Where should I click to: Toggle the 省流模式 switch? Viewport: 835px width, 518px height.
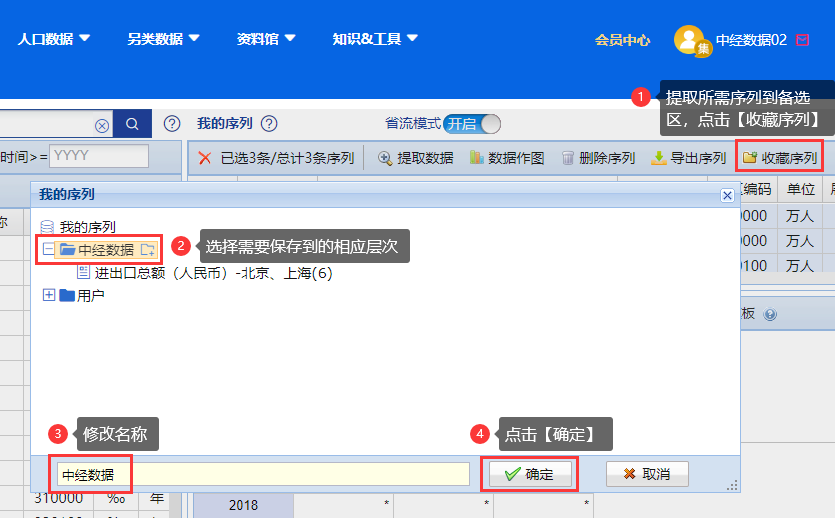click(471, 124)
